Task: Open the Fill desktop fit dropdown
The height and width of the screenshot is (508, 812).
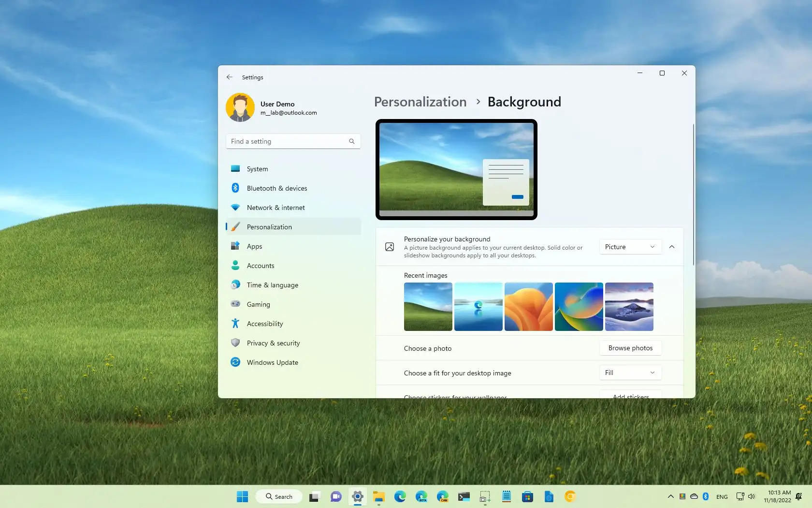Action: 630,373
